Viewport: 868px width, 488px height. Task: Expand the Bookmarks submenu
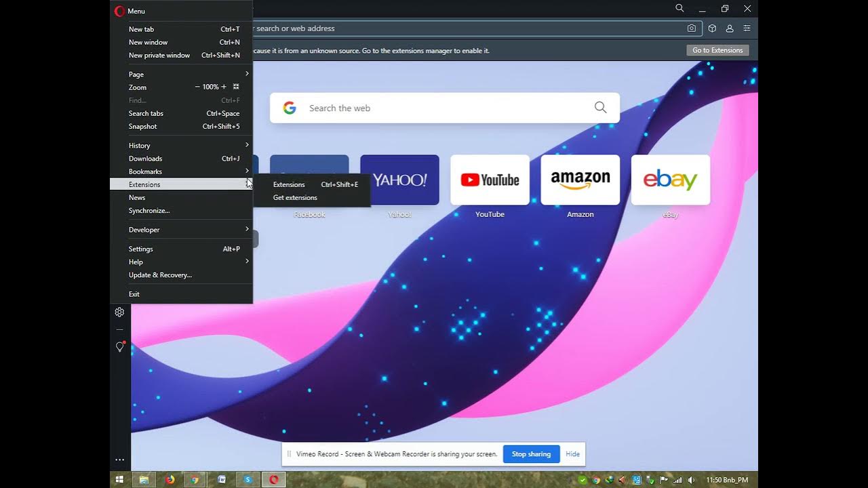[x=181, y=171]
